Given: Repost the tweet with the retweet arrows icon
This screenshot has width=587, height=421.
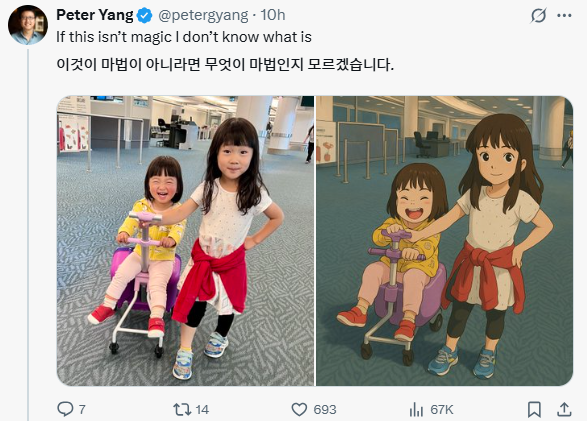Looking at the screenshot, I should click(x=182, y=409).
